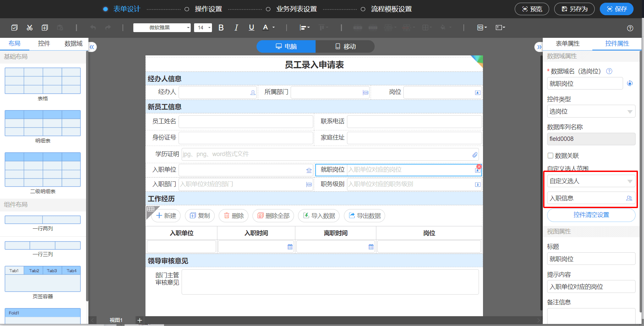Click the 导入数据 button
The image size is (644, 326).
tap(319, 216)
